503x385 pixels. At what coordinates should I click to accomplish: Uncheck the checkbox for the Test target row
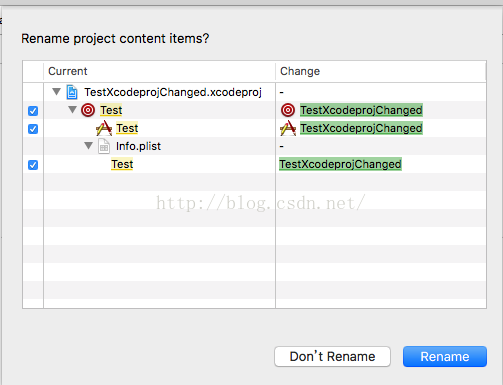33,111
